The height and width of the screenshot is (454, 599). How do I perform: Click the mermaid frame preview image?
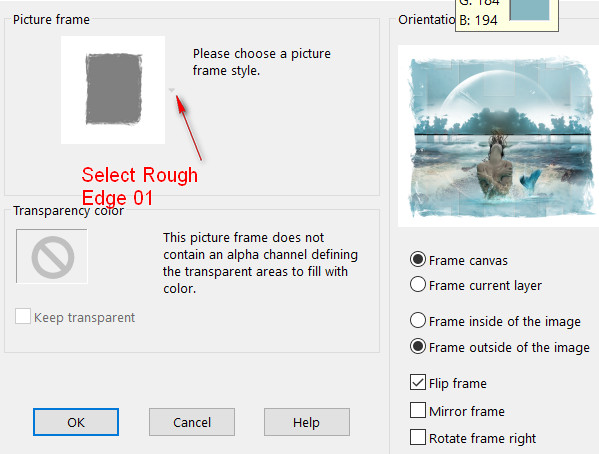(499, 136)
